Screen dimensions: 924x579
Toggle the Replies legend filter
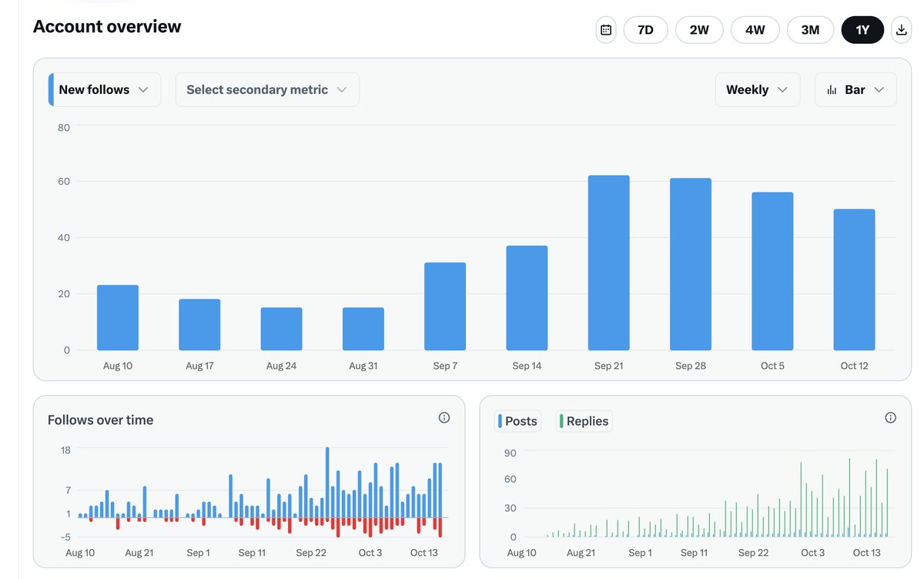click(584, 421)
